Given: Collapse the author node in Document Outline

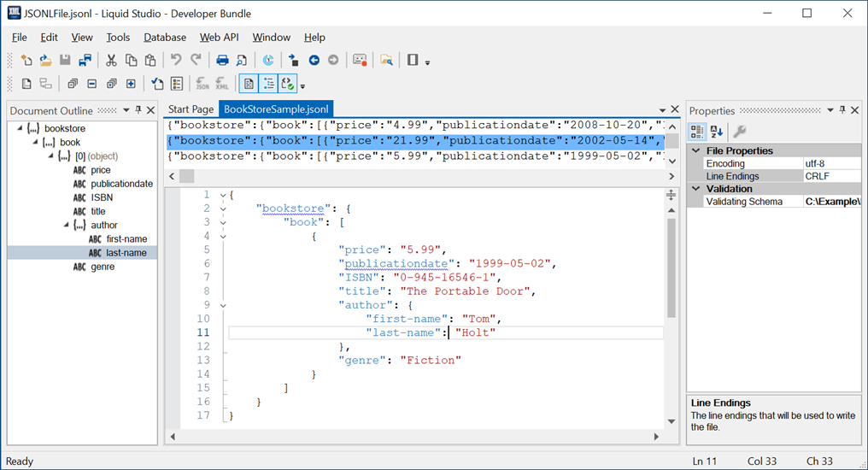Looking at the screenshot, I should [x=67, y=226].
